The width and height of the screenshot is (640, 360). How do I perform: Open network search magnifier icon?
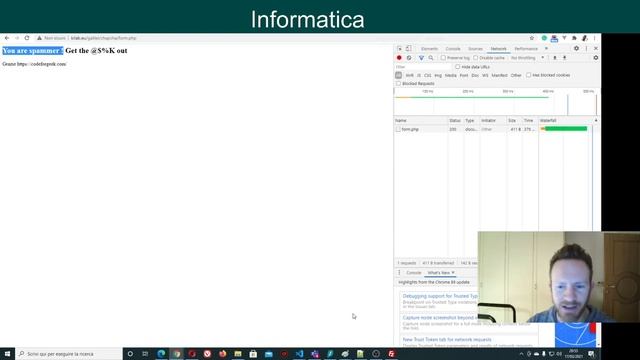click(x=431, y=58)
